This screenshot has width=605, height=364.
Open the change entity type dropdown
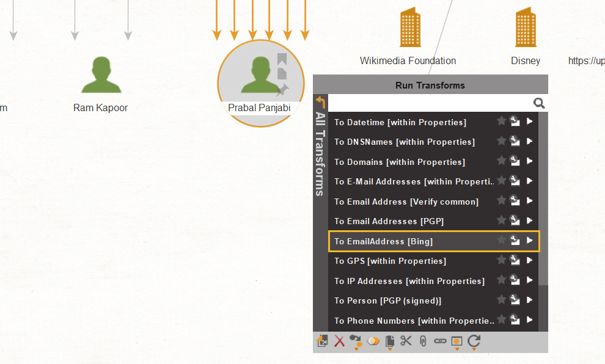356,342
